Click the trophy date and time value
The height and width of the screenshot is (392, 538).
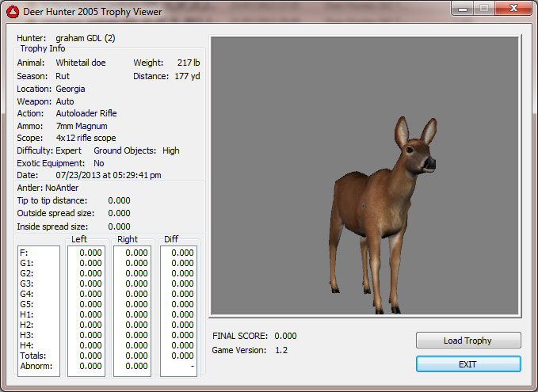tap(109, 175)
